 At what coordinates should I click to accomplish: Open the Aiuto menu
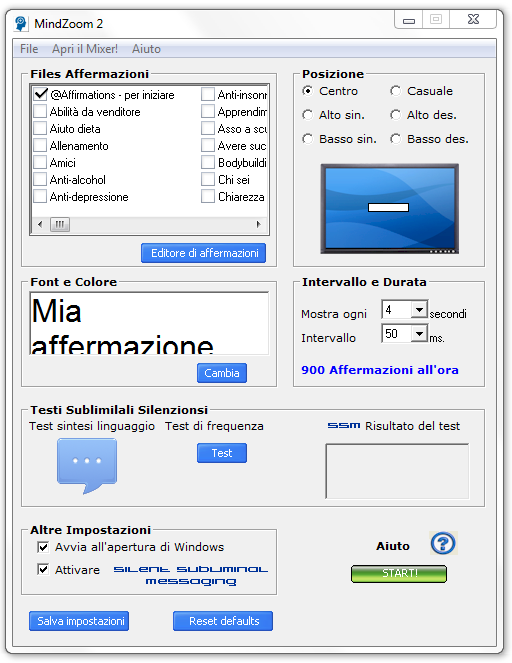[146, 49]
